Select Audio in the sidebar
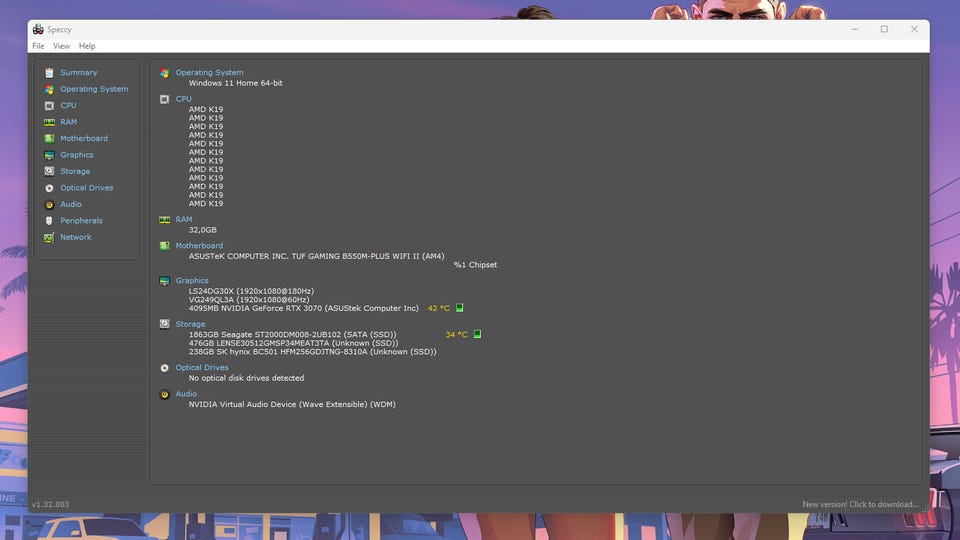Screen dimensions: 960x540 tap(70, 204)
